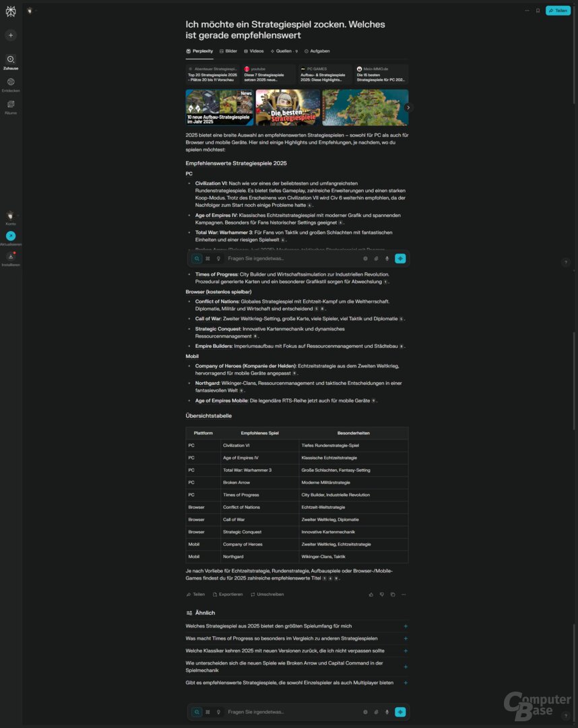
Task: Click Exportieren below the answer
Action: (x=227, y=595)
